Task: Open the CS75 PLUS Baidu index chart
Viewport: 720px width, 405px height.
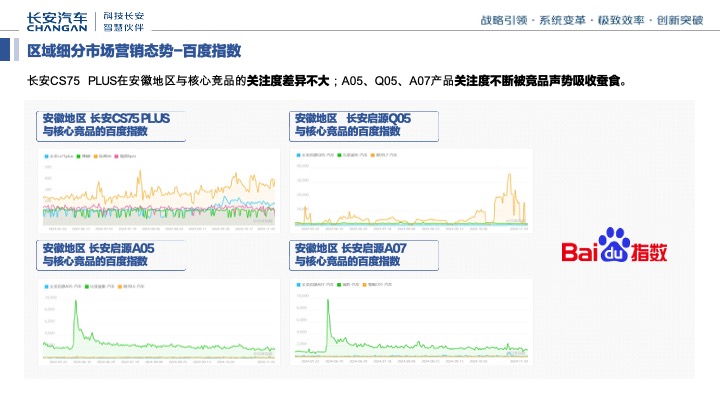Action: point(159,191)
